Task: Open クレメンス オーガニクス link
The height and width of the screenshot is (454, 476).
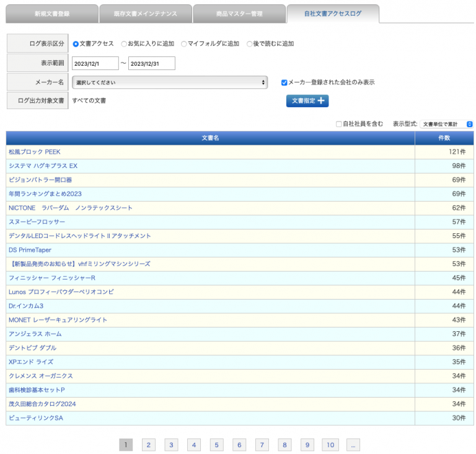Action: click(x=41, y=376)
